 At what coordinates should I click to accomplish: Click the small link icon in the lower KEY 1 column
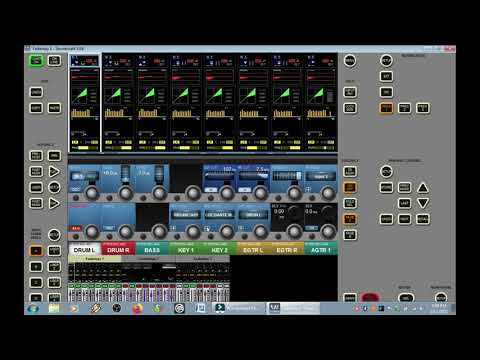click(x=173, y=228)
